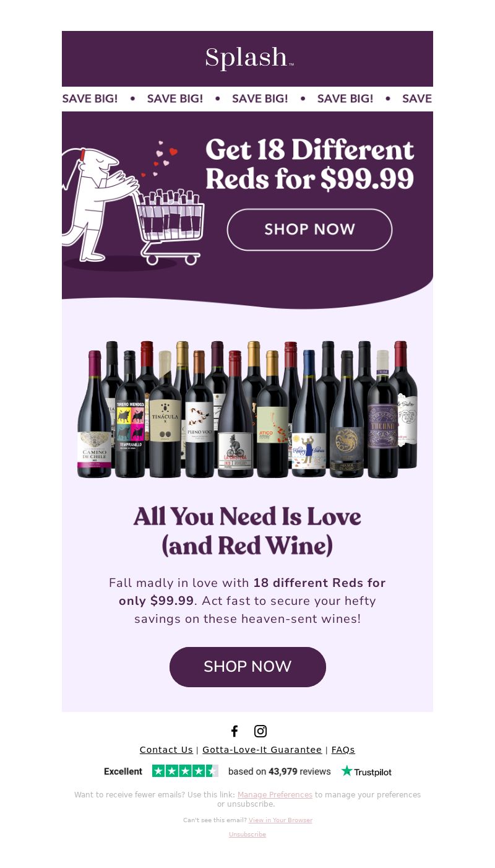Open the Facebook icon link
Image resolution: width=495 pixels, height=868 pixels.
[235, 731]
